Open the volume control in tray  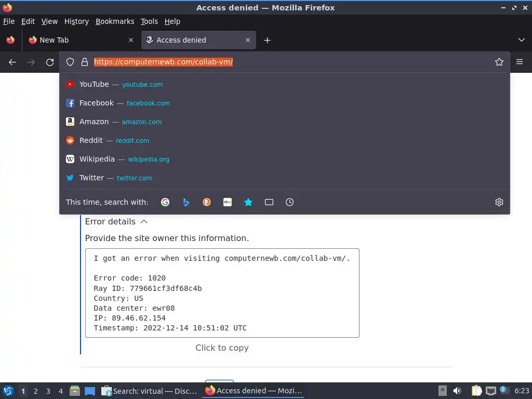[457, 391]
